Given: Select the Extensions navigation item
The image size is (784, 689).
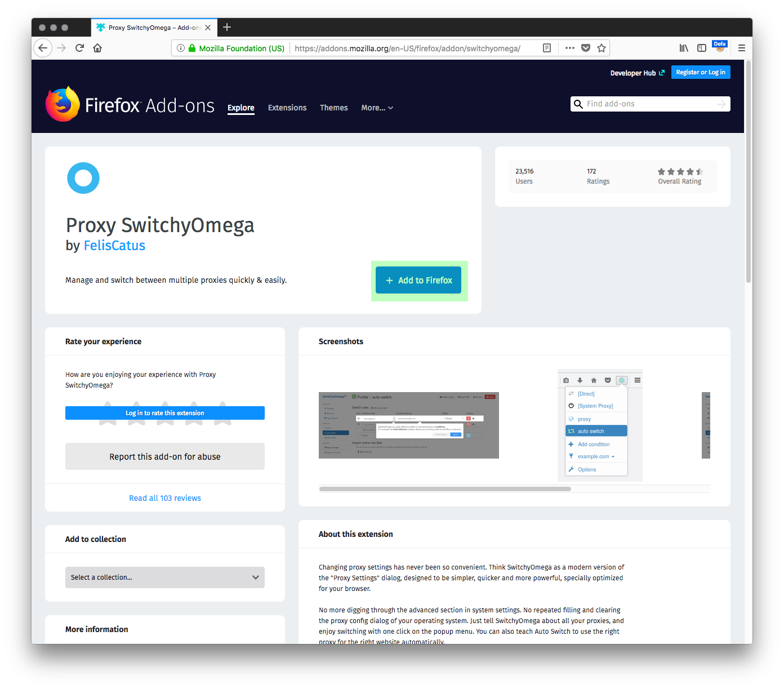Looking at the screenshot, I should tap(287, 108).
